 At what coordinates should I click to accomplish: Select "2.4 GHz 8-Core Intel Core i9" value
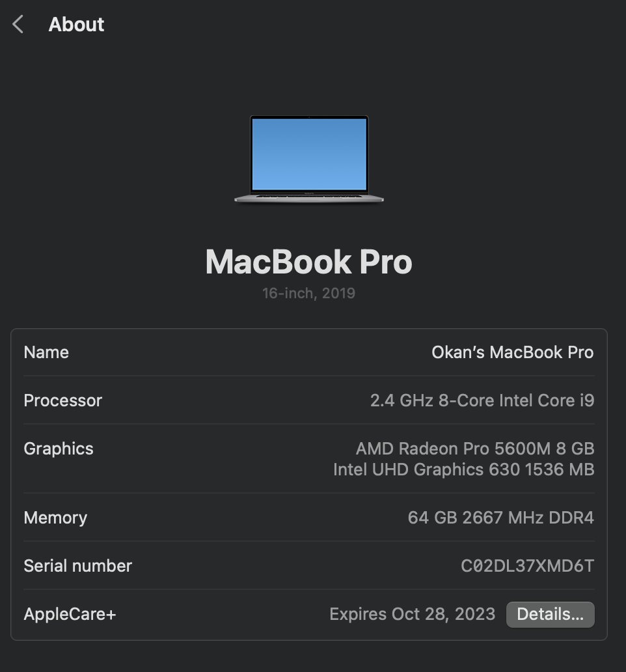coord(482,400)
